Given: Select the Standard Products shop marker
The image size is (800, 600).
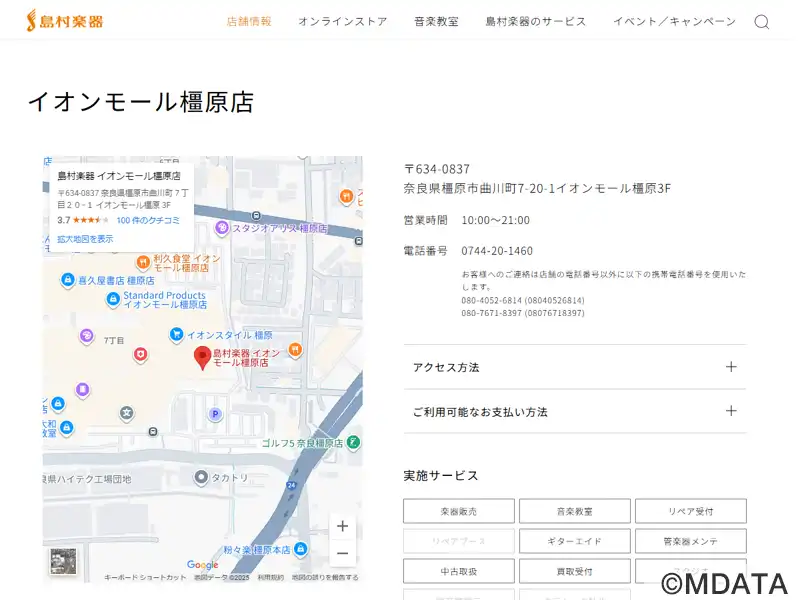Looking at the screenshot, I should (x=113, y=299).
